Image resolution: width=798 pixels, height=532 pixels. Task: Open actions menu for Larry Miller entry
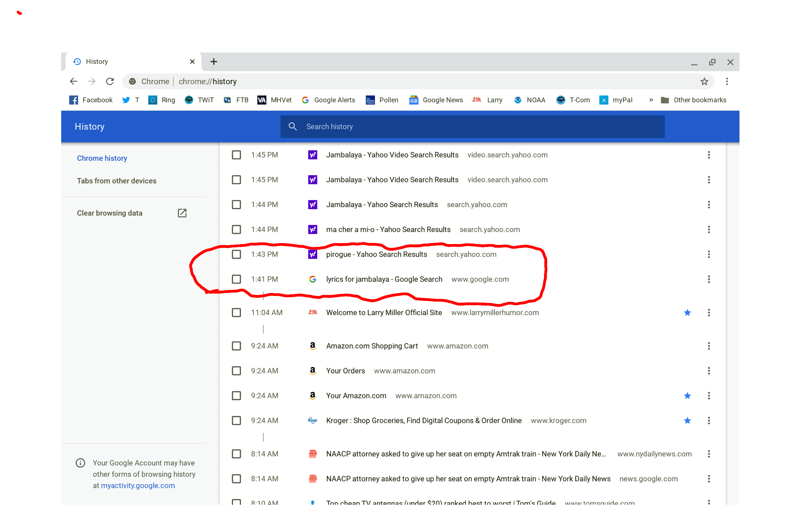pos(709,313)
